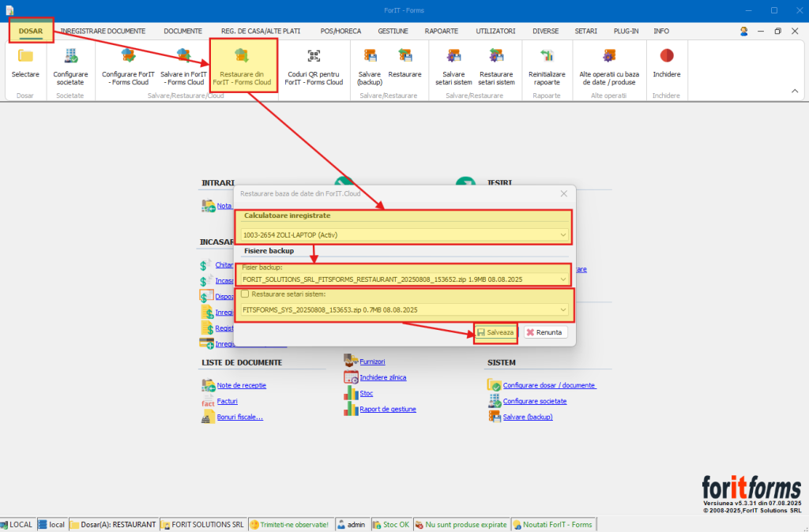Click the Salveaza button

(495, 332)
